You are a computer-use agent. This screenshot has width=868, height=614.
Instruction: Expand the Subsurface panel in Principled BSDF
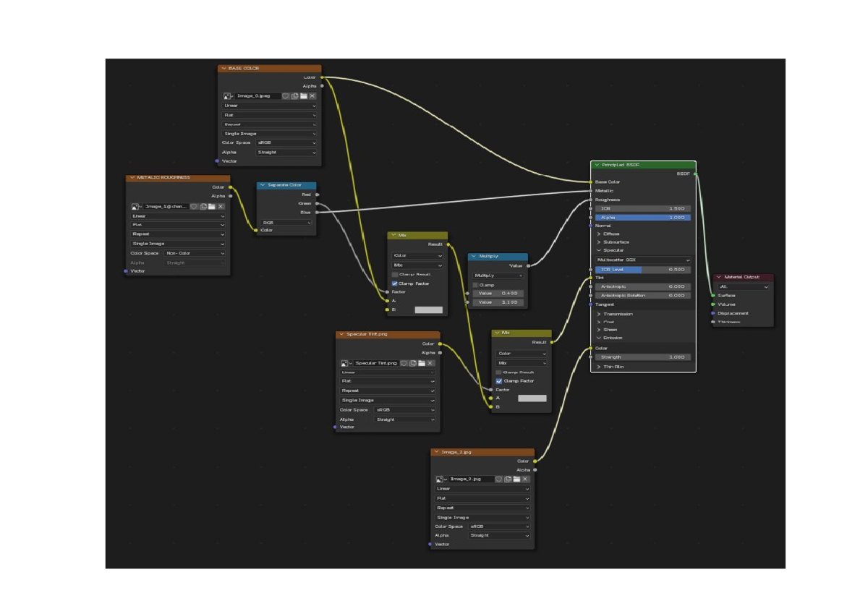click(599, 242)
